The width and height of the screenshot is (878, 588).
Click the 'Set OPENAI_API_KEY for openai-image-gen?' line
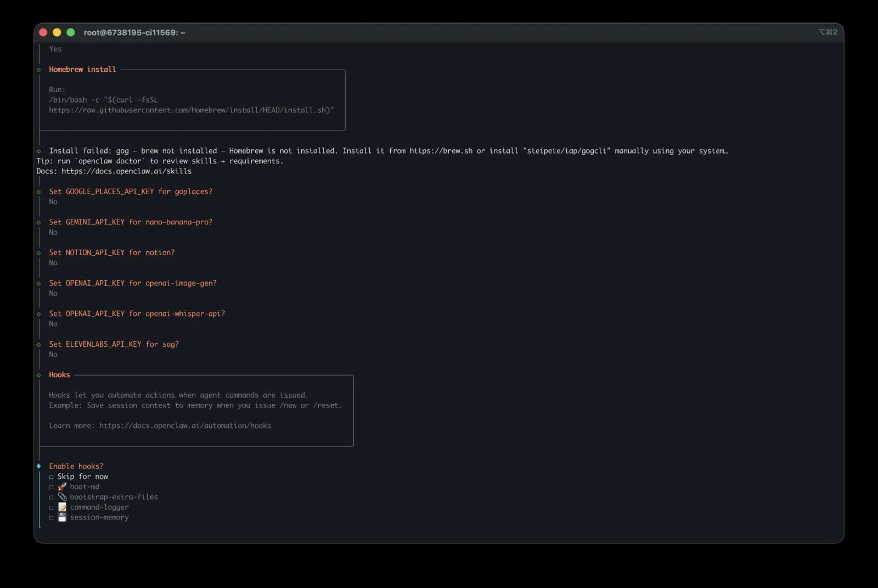(x=133, y=283)
